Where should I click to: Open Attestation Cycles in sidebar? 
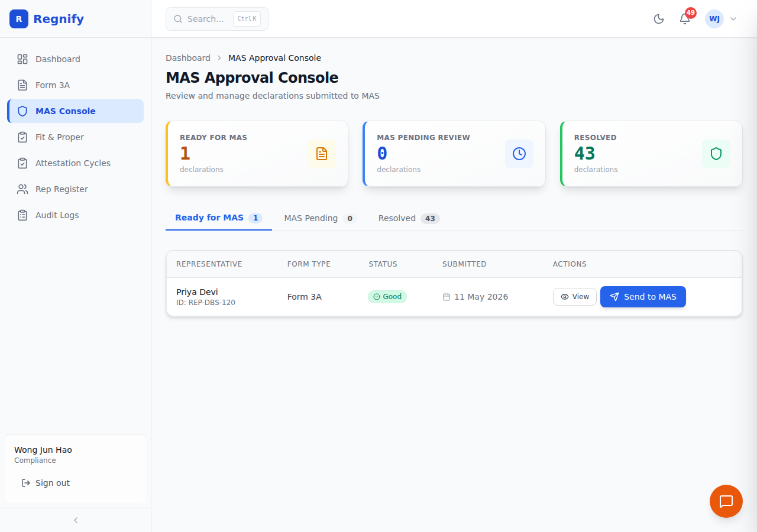(75, 163)
